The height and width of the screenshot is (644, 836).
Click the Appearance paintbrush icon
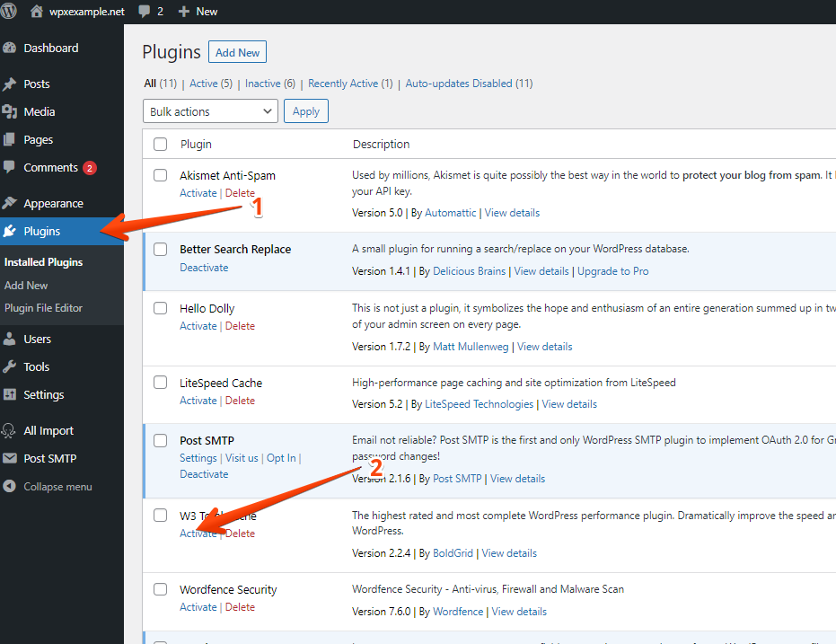9,203
